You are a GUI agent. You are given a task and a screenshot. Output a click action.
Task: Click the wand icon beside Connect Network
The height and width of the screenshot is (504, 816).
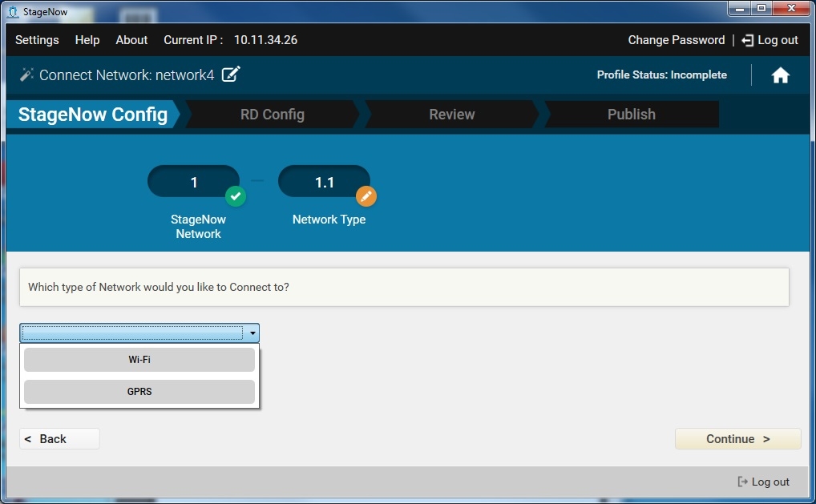click(26, 75)
